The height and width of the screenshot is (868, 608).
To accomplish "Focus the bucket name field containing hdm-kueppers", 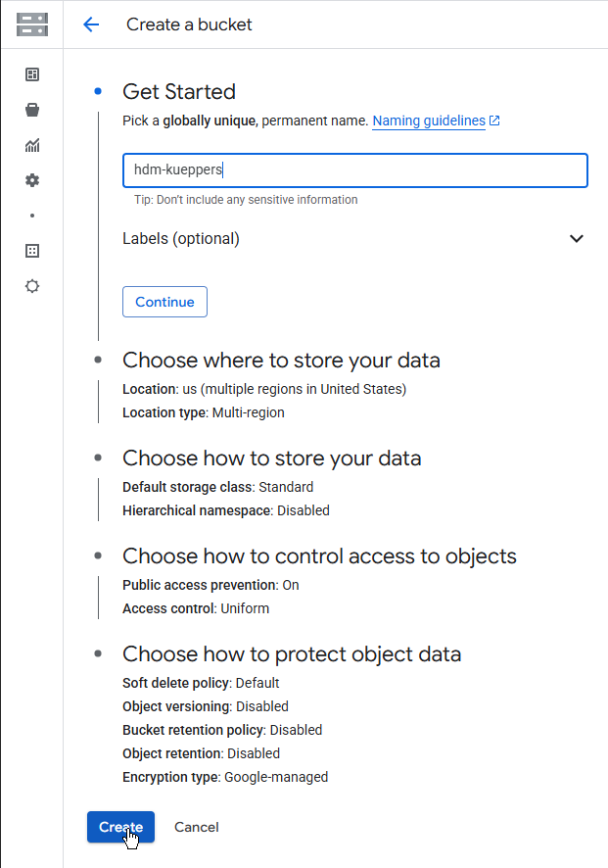I will click(x=355, y=169).
